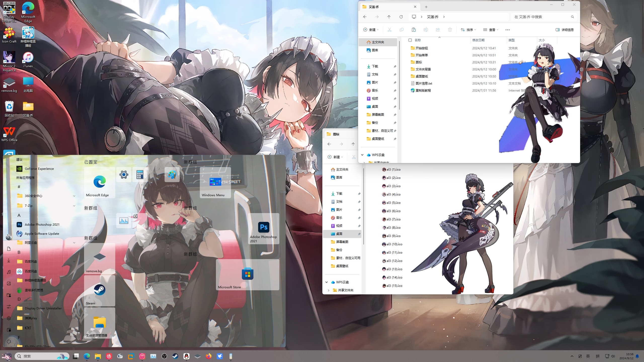This screenshot has height=362, width=644.
Task: Open the Calculator pinned tile
Action: coord(140,174)
